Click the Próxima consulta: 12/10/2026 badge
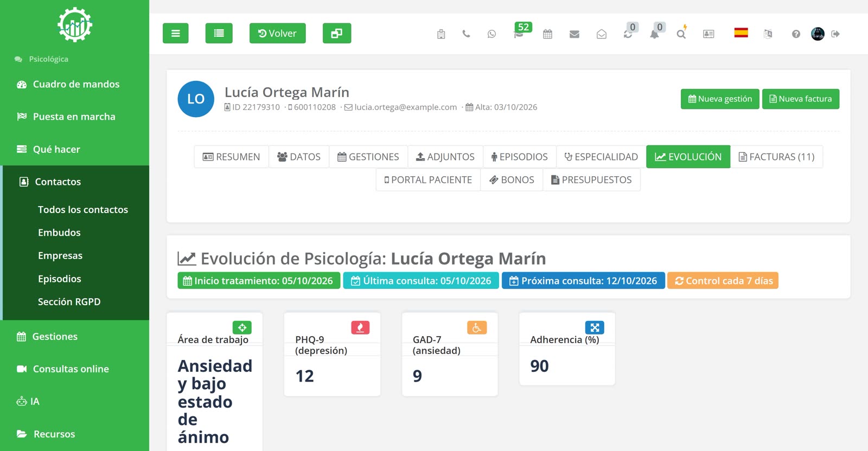 [583, 281]
